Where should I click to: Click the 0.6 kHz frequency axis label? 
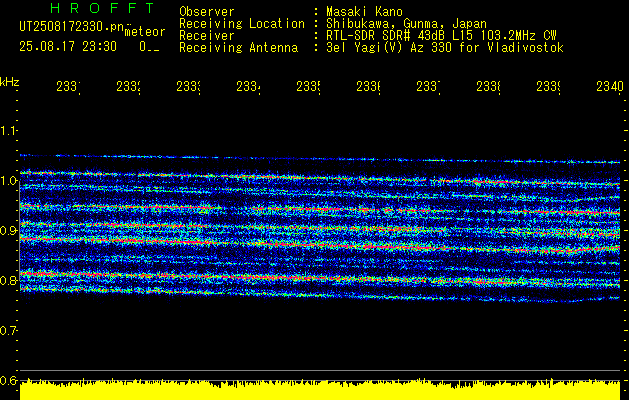[8, 380]
